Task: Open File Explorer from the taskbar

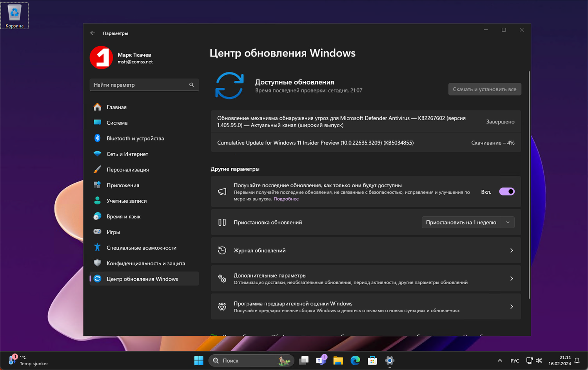Action: point(338,361)
